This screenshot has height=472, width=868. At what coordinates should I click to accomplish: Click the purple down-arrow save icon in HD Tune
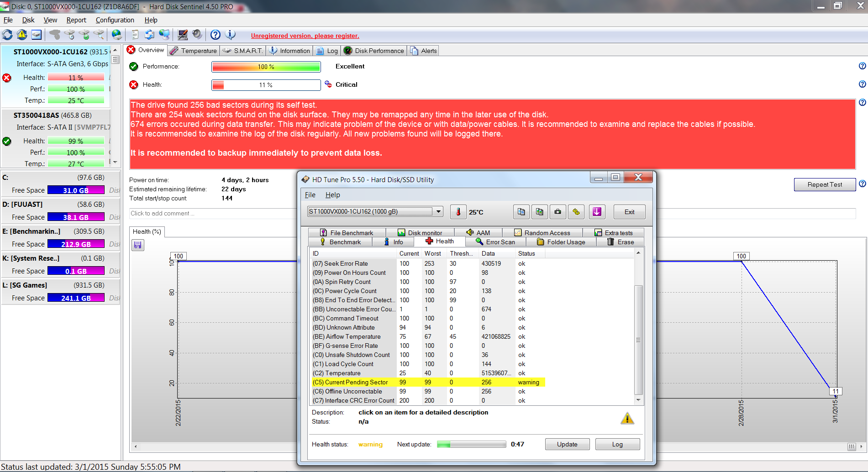pyautogui.click(x=597, y=212)
